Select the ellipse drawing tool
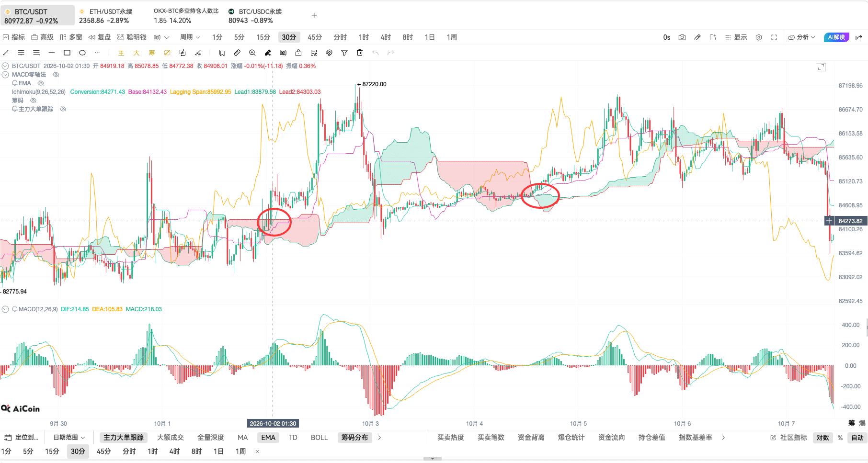The height and width of the screenshot is (463, 868). (x=82, y=53)
